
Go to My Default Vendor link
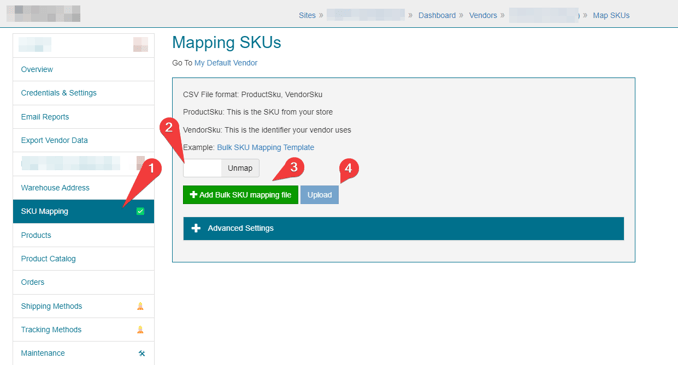(226, 63)
